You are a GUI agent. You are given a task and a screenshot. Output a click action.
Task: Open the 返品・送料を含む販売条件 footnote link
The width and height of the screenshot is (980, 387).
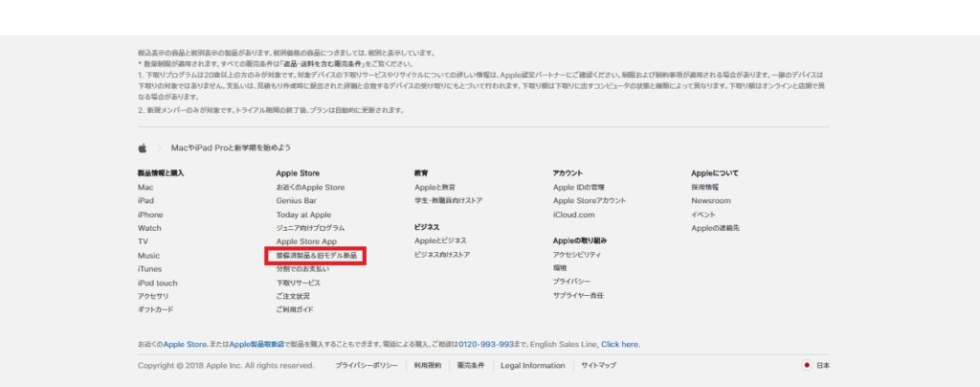point(323,64)
